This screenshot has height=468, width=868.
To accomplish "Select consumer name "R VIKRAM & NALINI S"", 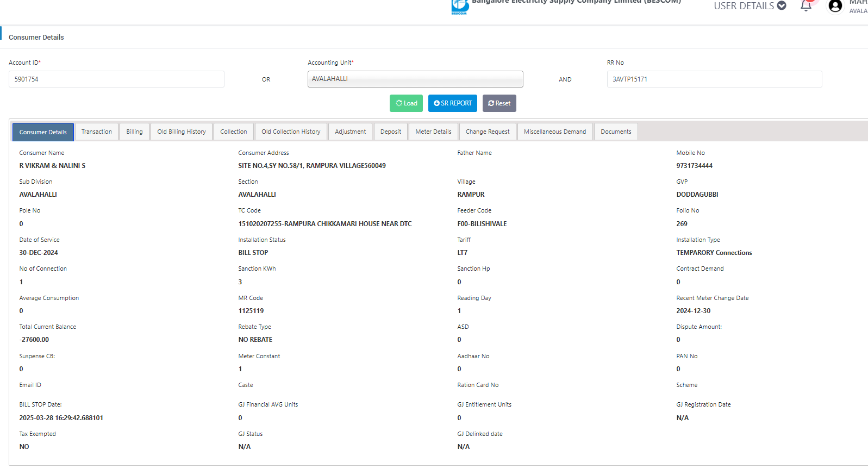I will point(52,166).
